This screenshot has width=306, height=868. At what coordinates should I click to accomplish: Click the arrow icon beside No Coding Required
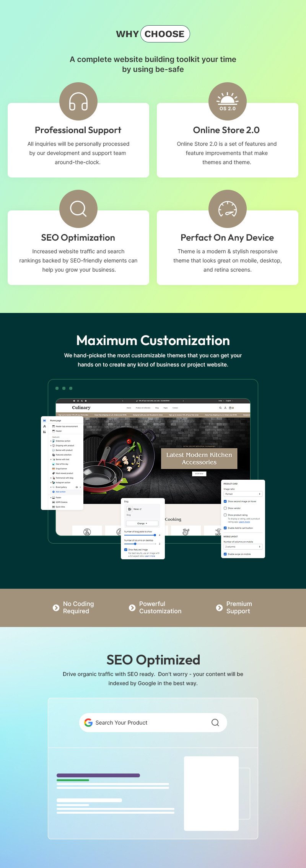(56, 607)
